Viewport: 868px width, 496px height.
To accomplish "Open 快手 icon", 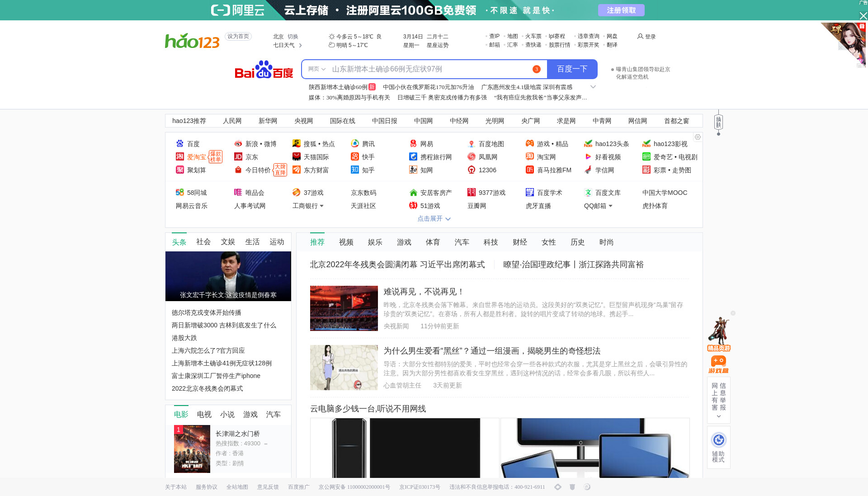I will 355,157.
